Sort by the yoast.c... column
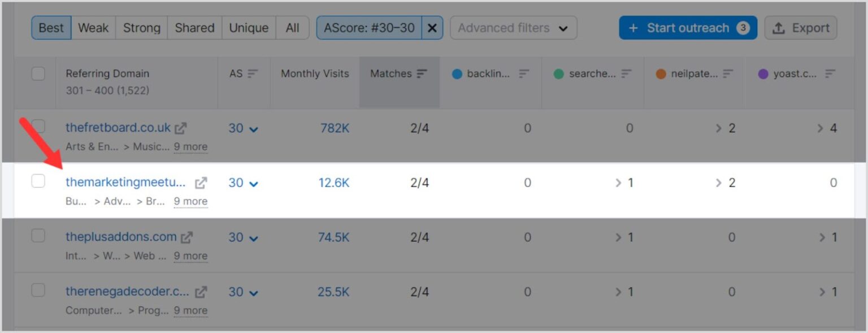 click(830, 73)
